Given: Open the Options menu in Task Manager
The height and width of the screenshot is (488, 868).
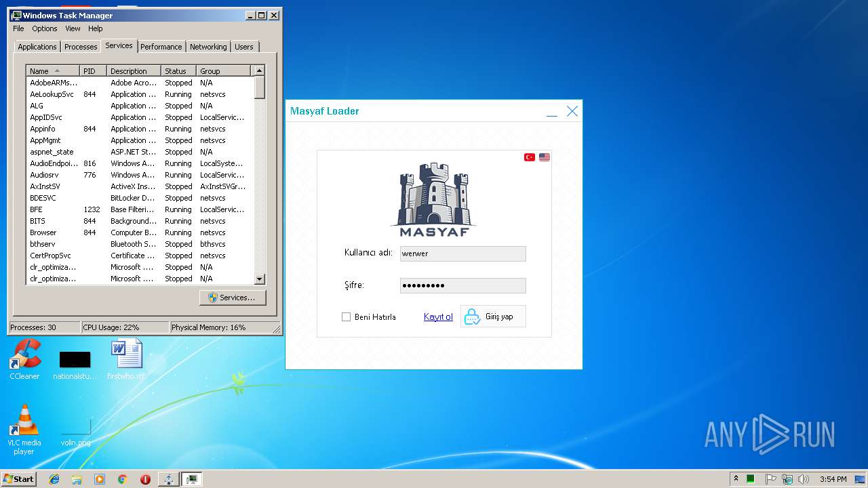Looking at the screenshot, I should click(x=45, y=28).
